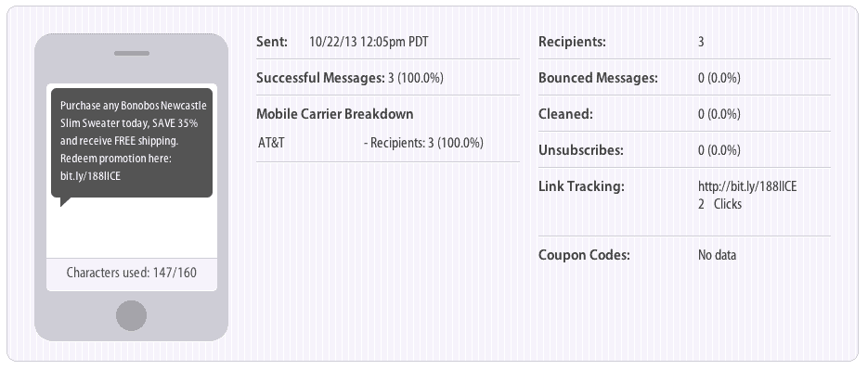Click the Coupon Codes label
The image size is (868, 370).
[584, 256]
